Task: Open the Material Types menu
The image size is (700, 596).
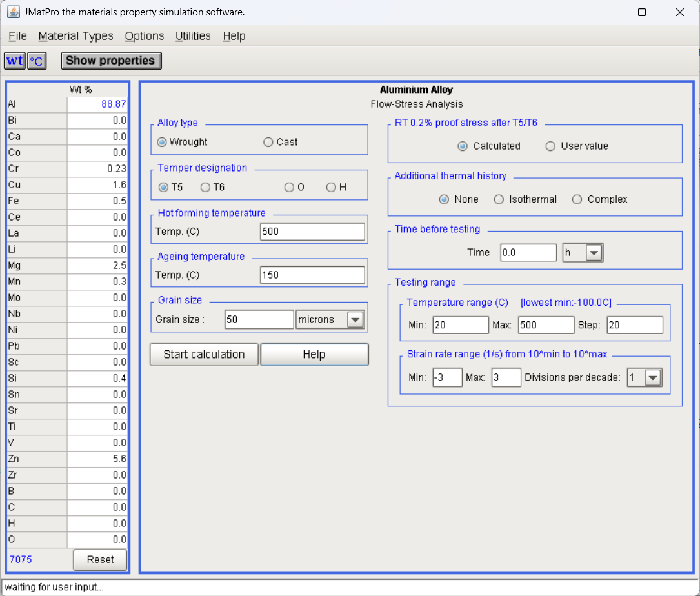Action: click(75, 36)
